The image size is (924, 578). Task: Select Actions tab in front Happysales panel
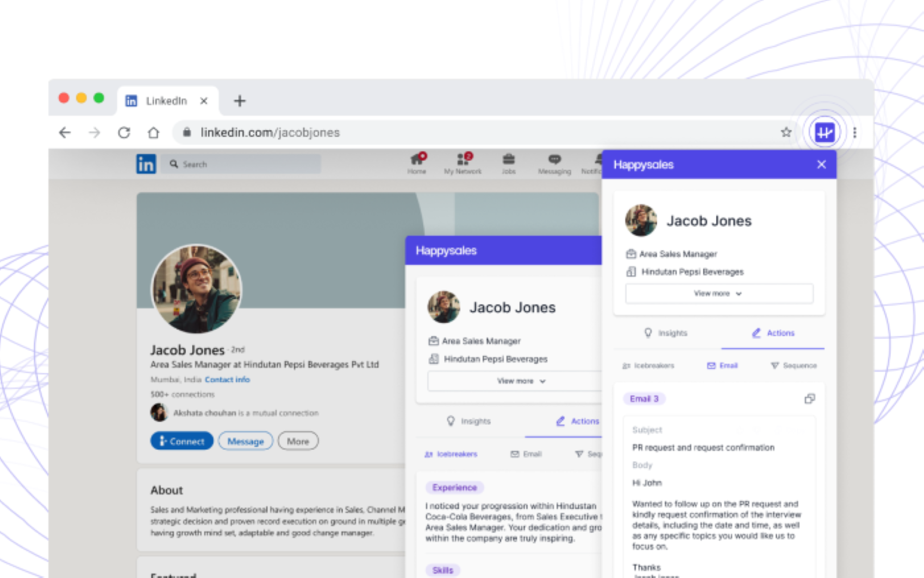coord(773,333)
